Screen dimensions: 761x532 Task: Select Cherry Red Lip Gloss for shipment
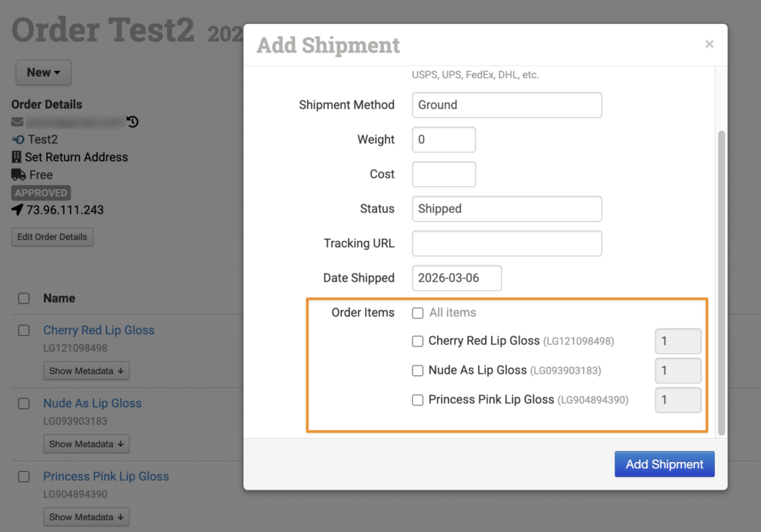[x=418, y=342]
